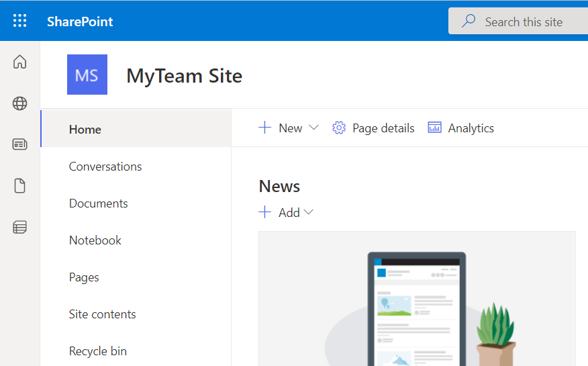This screenshot has width=588, height=366.
Task: Open Site contents in the sidebar
Action: (x=103, y=314)
